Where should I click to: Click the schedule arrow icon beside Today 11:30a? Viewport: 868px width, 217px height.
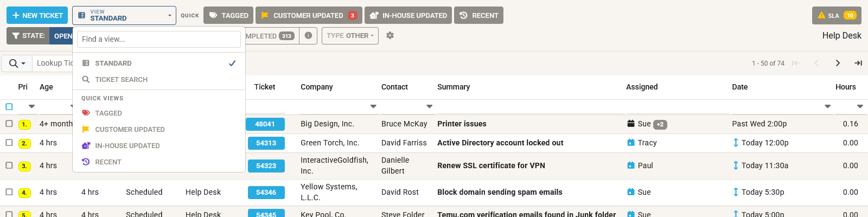(x=736, y=165)
